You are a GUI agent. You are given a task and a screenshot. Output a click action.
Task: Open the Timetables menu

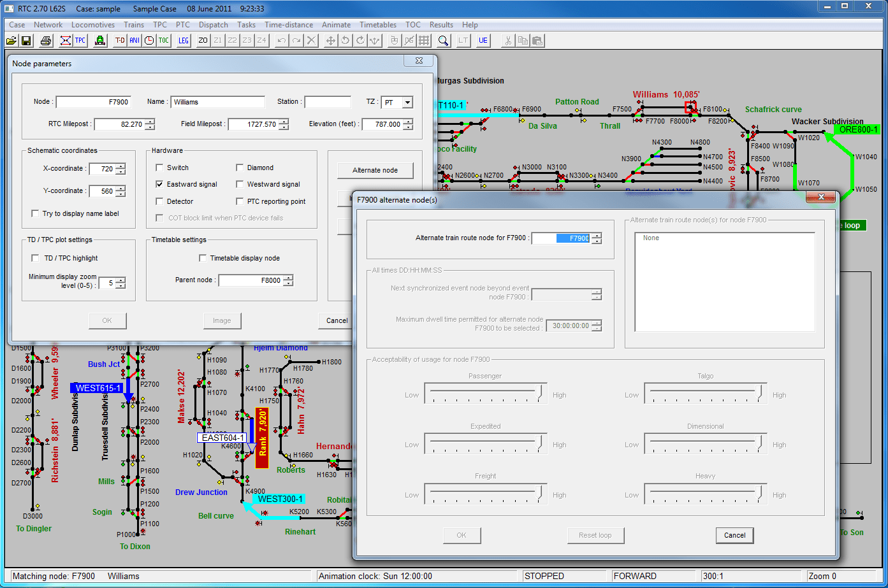378,25
